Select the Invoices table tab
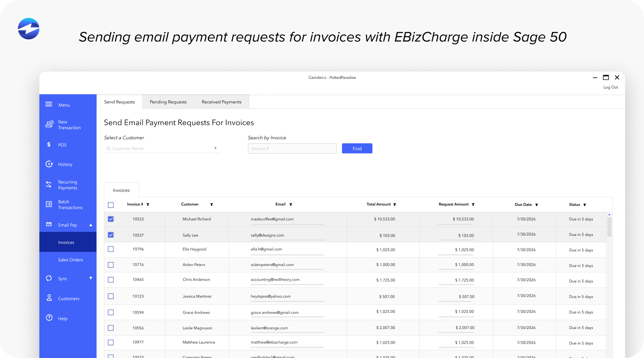Screen dimensions: 644x358 (121, 190)
